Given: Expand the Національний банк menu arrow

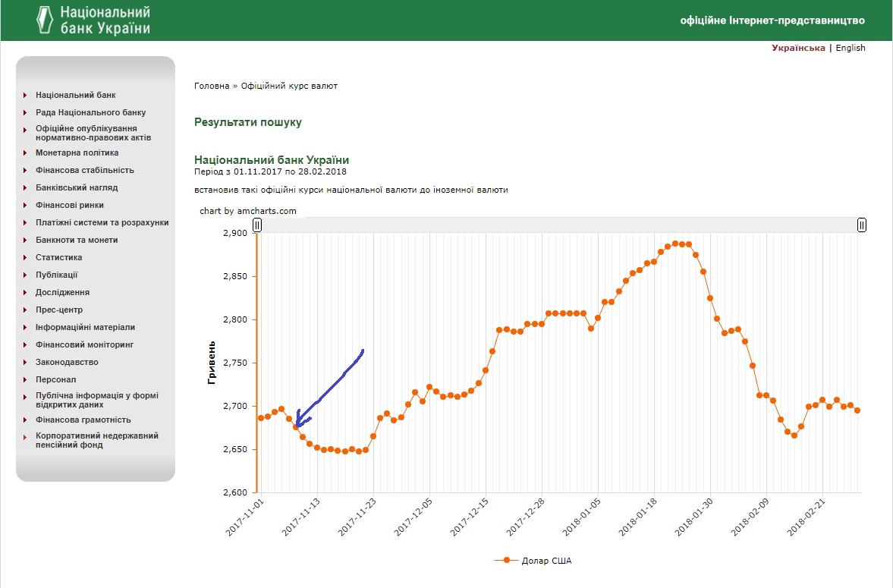Looking at the screenshot, I should (x=25, y=95).
